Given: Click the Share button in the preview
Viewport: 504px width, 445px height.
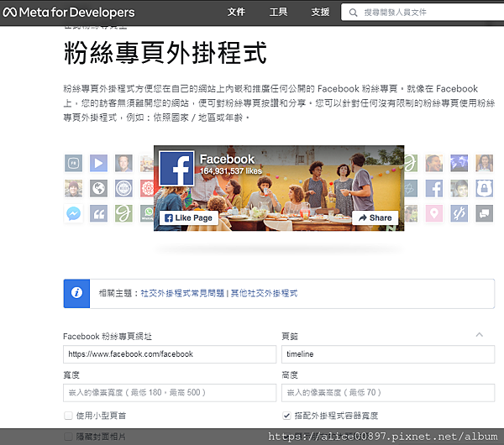Looking at the screenshot, I should point(375,217).
